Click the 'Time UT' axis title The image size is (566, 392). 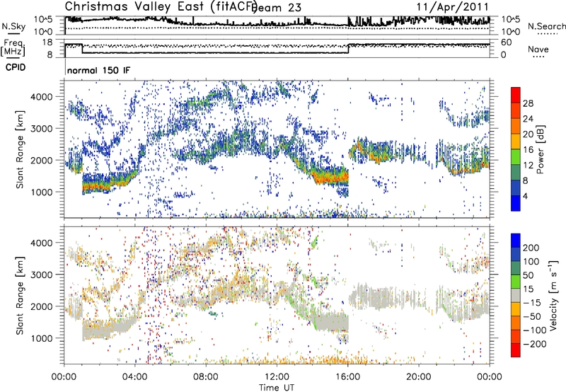tap(277, 387)
